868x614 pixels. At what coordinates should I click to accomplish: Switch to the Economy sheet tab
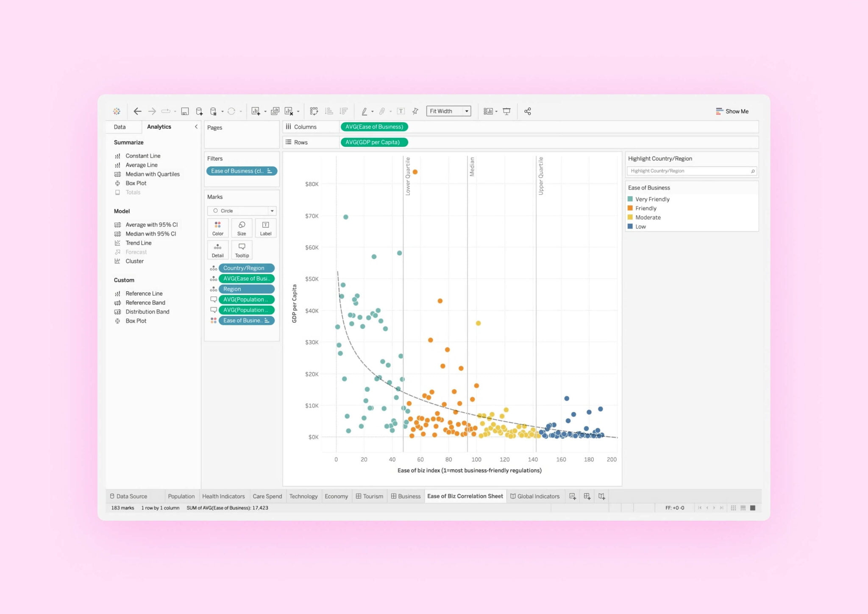coord(336,496)
